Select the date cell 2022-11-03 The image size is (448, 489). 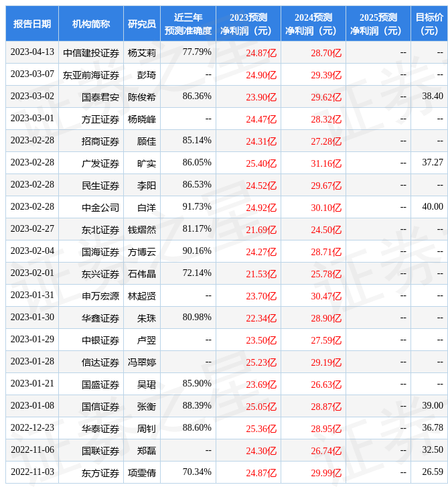(32, 472)
